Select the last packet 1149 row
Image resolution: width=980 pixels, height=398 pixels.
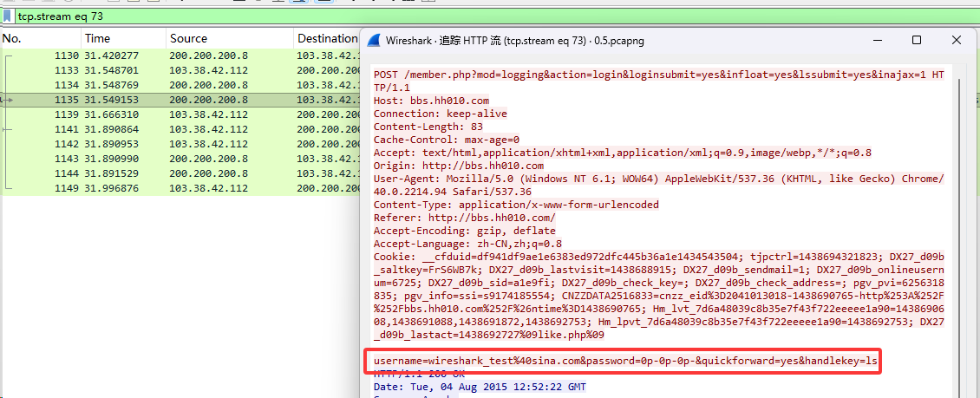point(173,188)
